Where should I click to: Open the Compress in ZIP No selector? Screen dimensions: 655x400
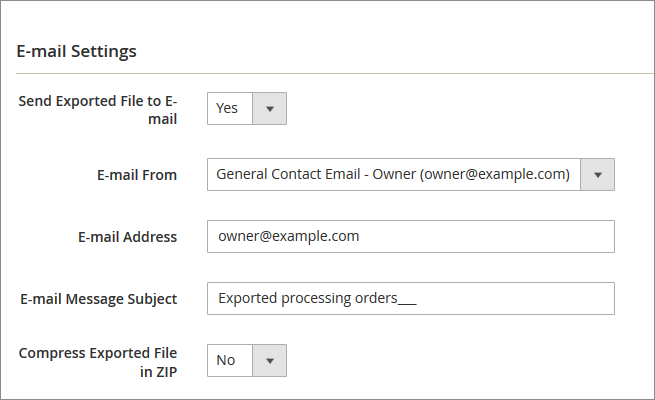(x=247, y=360)
